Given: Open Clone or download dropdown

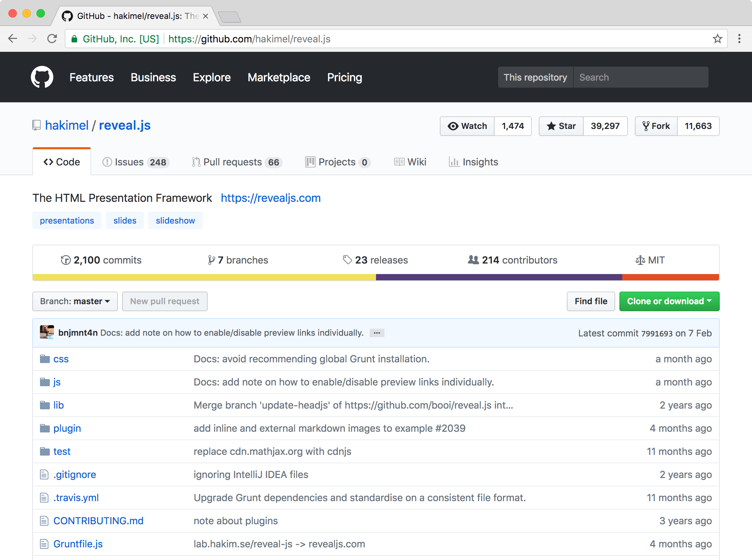Looking at the screenshot, I should coord(669,301).
